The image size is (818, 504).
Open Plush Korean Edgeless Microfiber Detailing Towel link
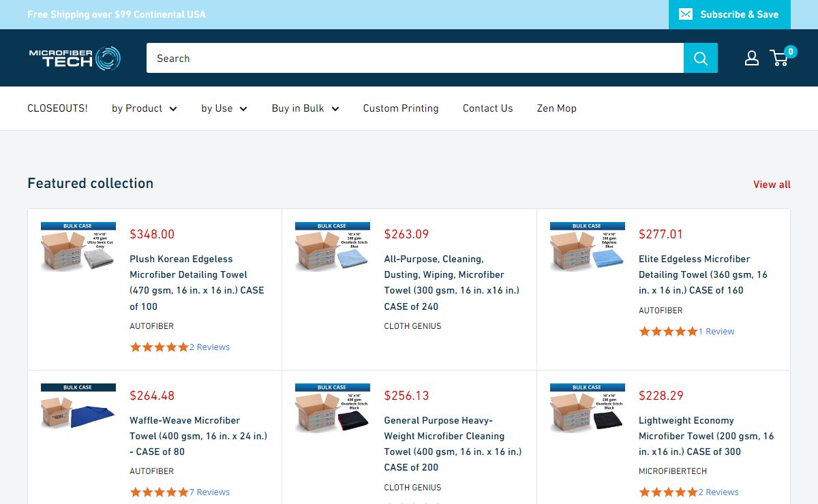197,283
